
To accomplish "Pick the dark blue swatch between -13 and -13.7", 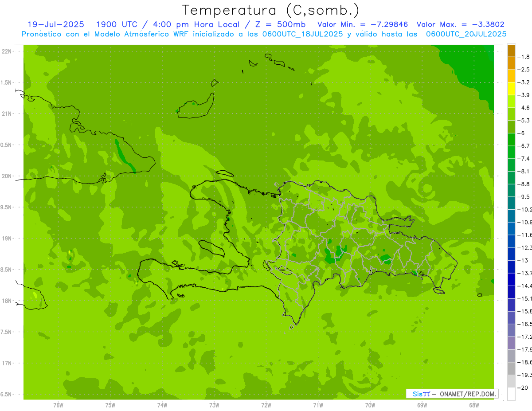I will point(511,267).
